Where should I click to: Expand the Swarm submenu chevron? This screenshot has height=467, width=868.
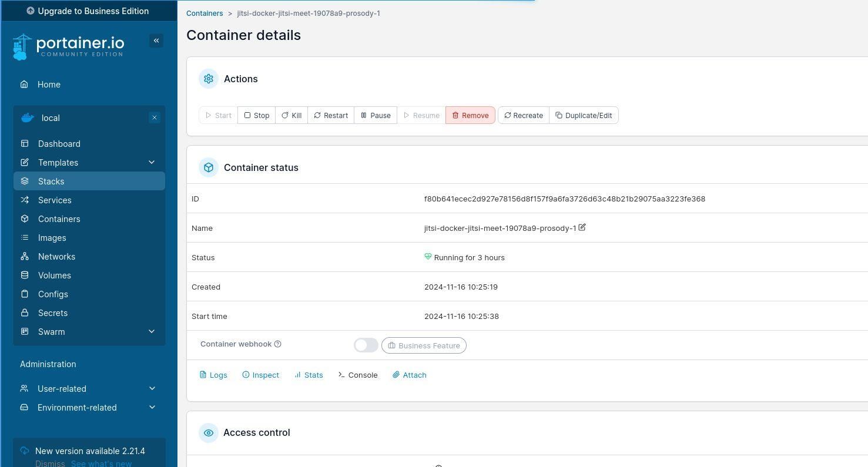click(152, 332)
